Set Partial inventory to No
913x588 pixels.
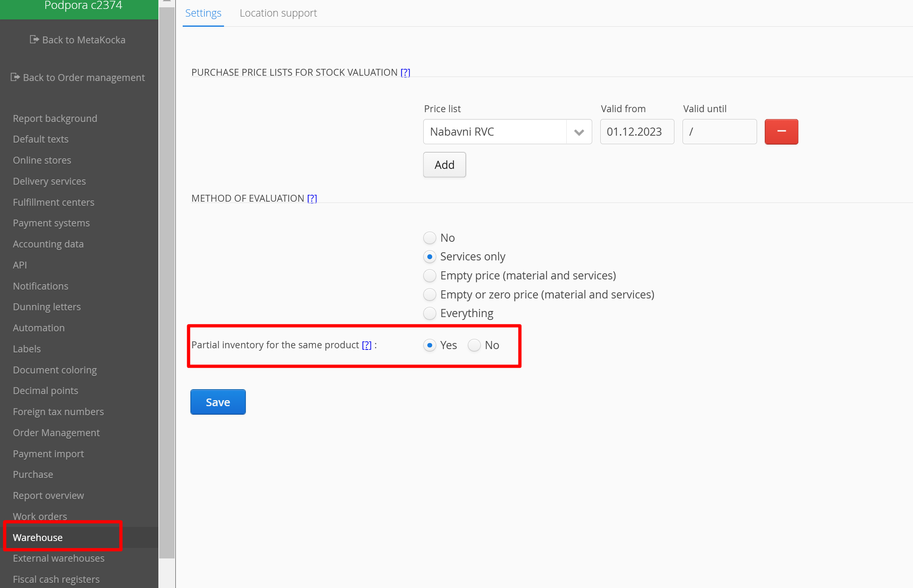[474, 345]
